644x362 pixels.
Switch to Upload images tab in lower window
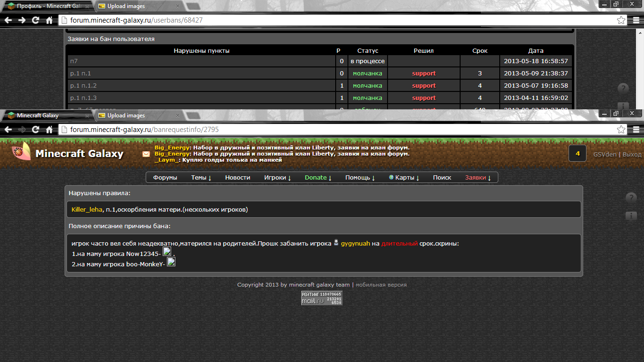click(137, 115)
